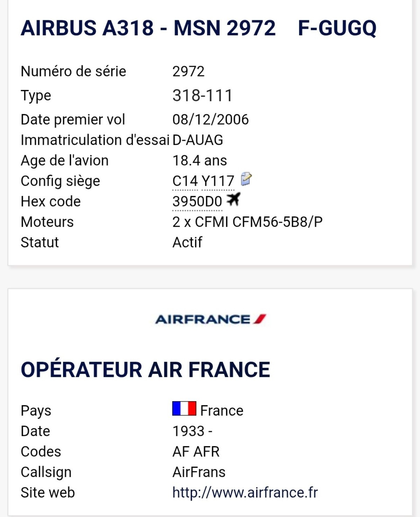Click the C14 seat configuration code

[185, 181]
